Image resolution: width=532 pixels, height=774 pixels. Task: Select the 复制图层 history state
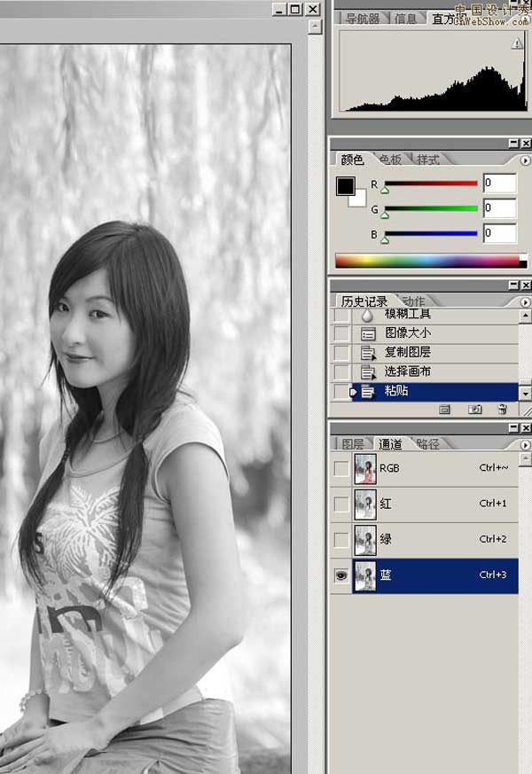408,353
